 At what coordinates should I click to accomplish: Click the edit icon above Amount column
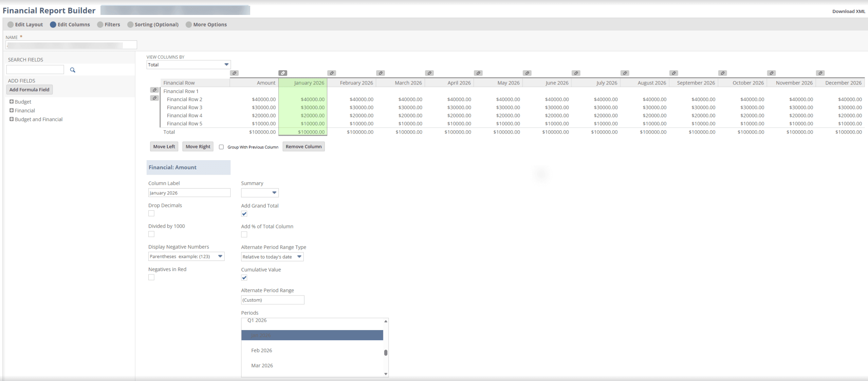234,73
